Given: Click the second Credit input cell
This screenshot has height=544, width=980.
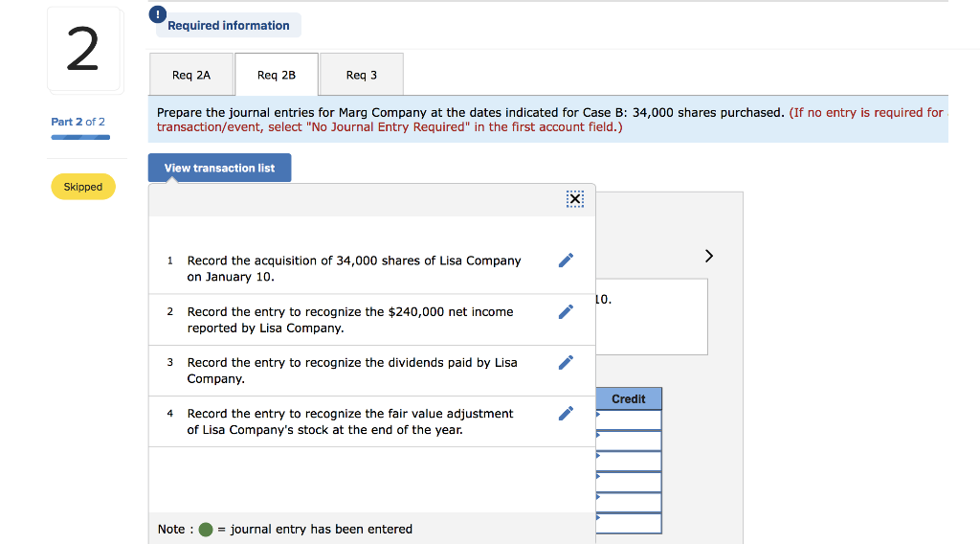Looking at the screenshot, I should (629, 441).
